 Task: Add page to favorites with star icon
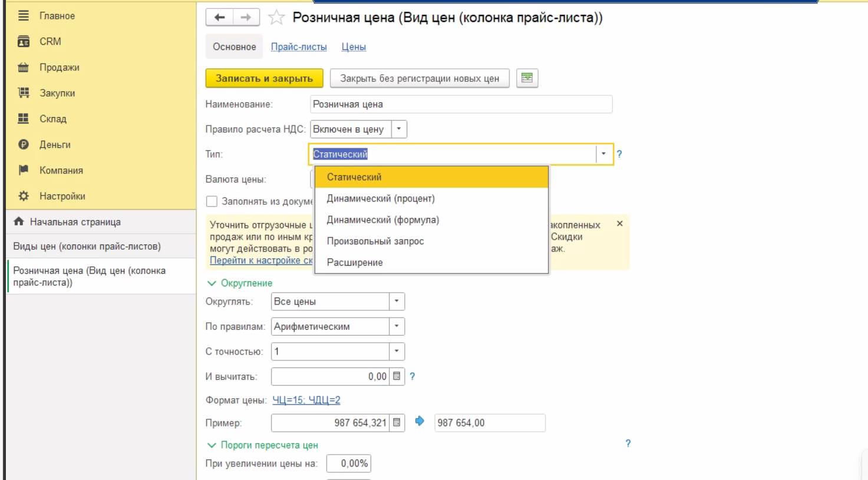pos(276,18)
